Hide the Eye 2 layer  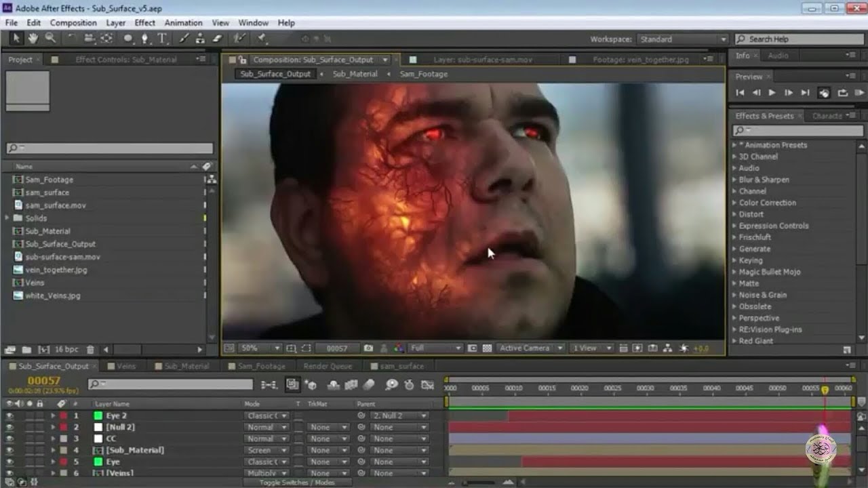click(9, 416)
